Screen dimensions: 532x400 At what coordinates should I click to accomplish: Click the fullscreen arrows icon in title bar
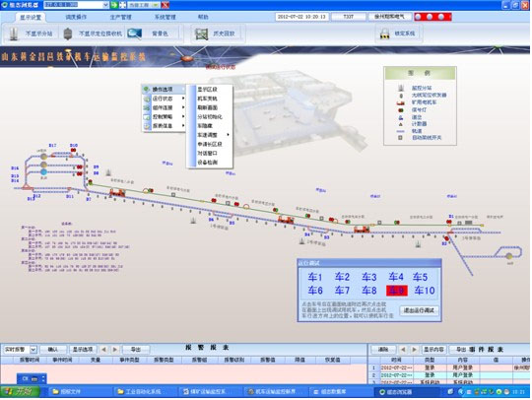(122, 5)
